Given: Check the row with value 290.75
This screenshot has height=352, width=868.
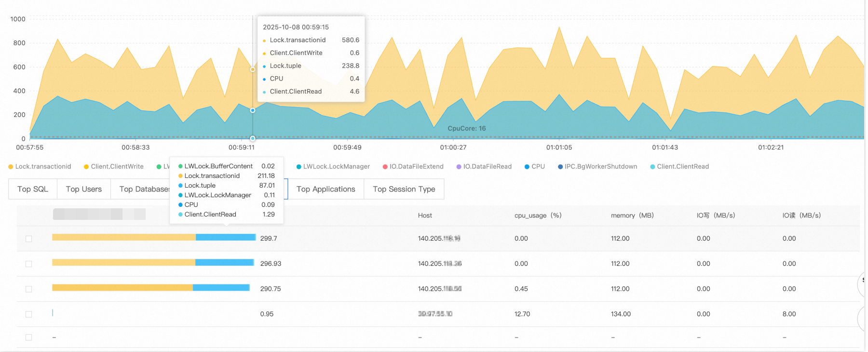Looking at the screenshot, I should tap(29, 289).
